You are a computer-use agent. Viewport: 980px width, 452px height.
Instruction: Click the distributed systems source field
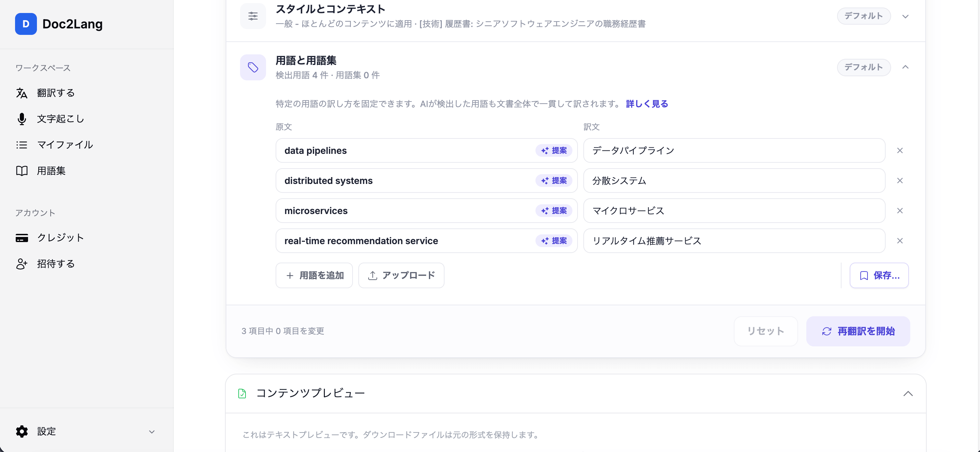click(x=426, y=180)
